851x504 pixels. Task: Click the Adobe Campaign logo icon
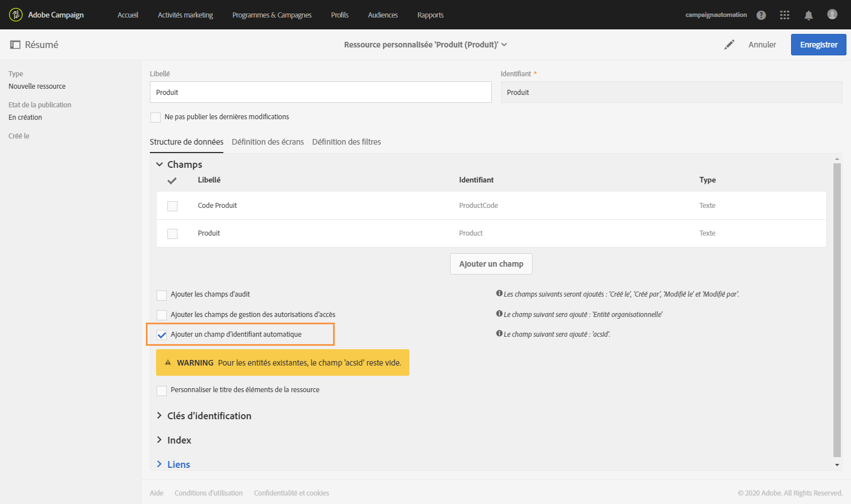(x=16, y=15)
